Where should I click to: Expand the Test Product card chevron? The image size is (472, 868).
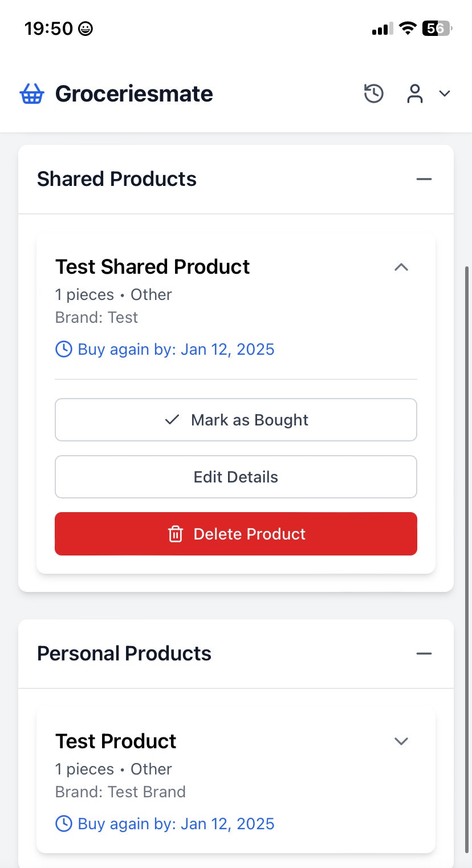401,741
